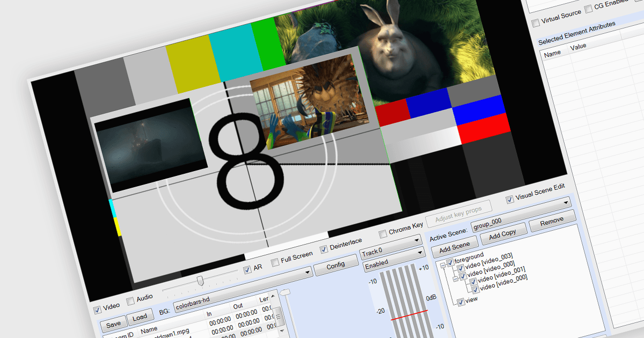Click the Active Scene: label
The width and height of the screenshot is (644, 338).
449,234
